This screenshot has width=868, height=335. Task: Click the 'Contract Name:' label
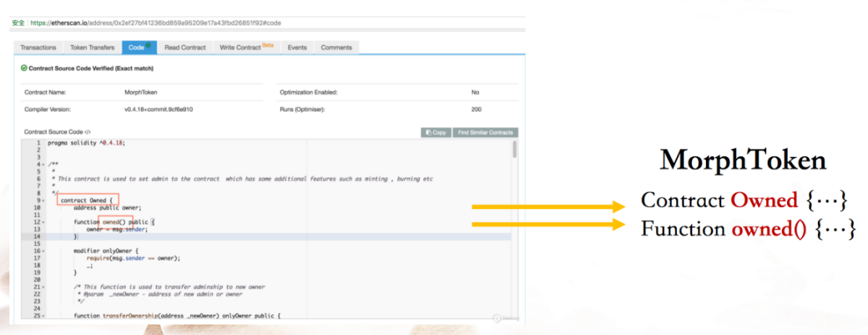(x=45, y=93)
